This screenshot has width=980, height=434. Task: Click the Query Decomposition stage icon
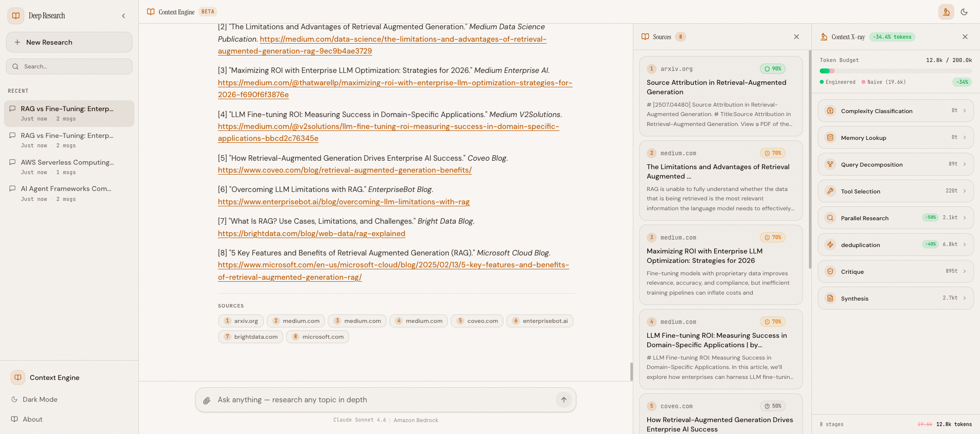830,165
